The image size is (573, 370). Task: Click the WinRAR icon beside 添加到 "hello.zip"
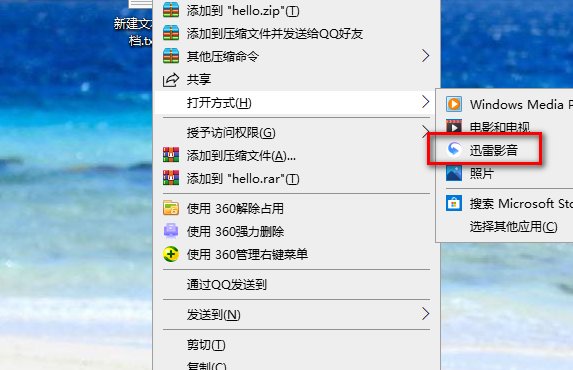171,10
